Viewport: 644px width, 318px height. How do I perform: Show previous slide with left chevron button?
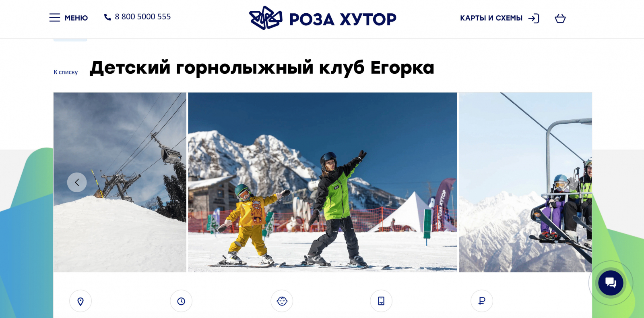coord(77,183)
